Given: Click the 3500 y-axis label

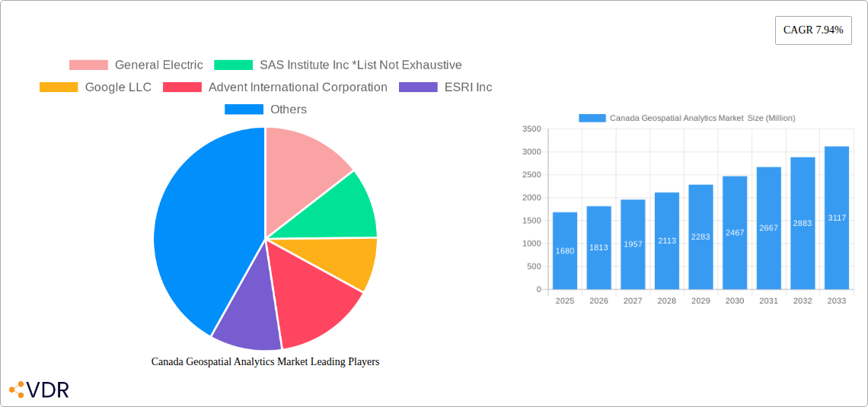Looking at the screenshot, I should (x=531, y=129).
